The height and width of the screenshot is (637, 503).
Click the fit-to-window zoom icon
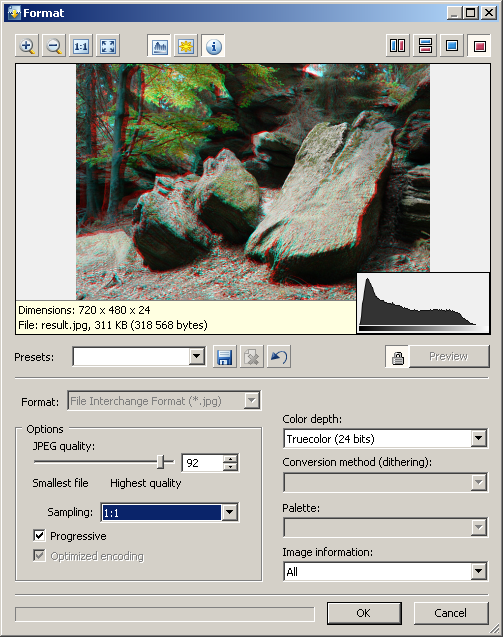click(108, 46)
